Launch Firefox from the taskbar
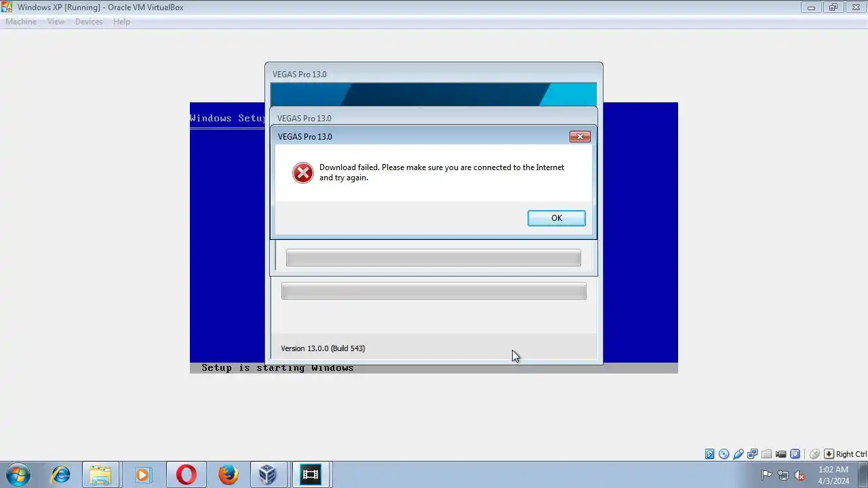This screenshot has width=868, height=488. pyautogui.click(x=228, y=474)
